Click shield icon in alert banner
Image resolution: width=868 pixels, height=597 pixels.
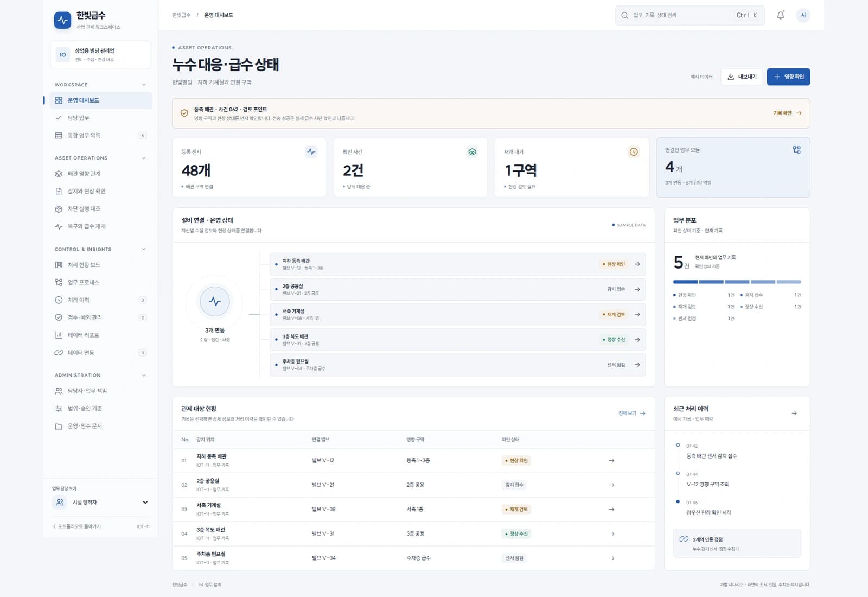click(184, 113)
